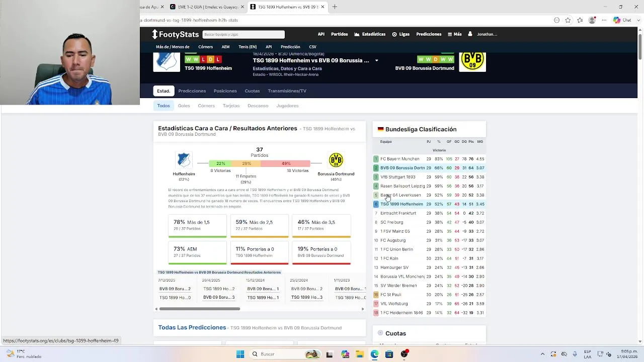Open 1 FC Heidenheim 1846 in the standings
The width and height of the screenshot is (644, 362).
click(401, 313)
